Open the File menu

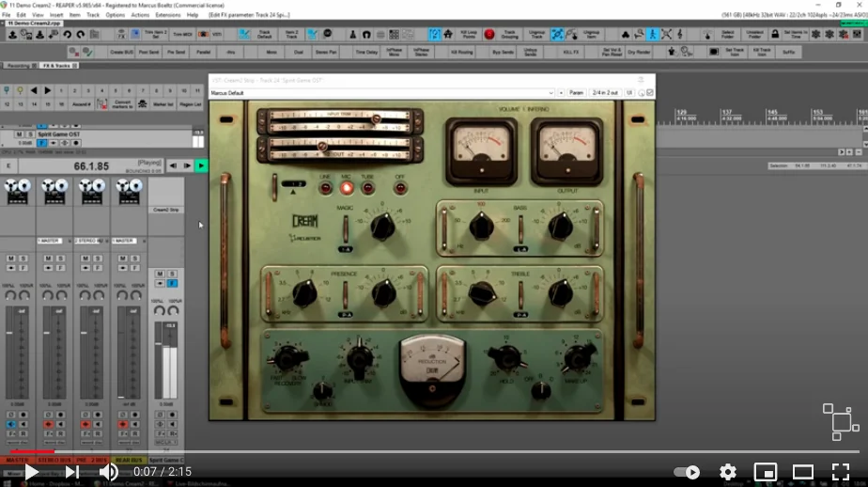point(6,15)
